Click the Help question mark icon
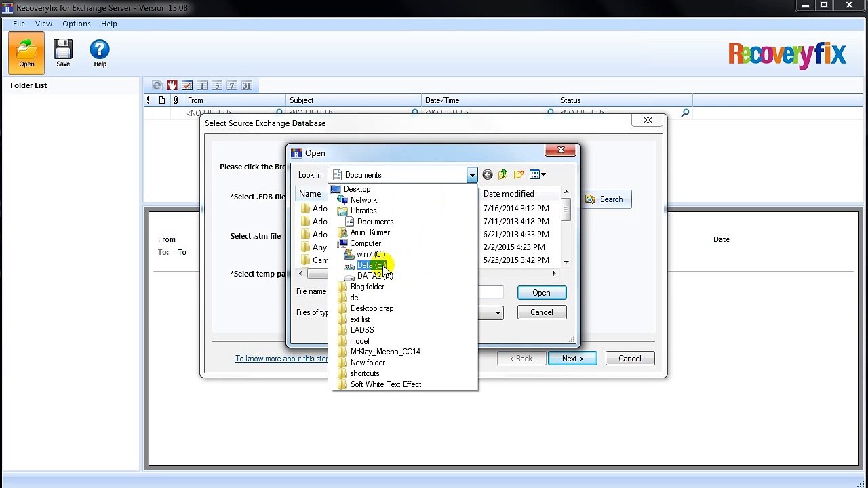868x488 pixels. (100, 53)
